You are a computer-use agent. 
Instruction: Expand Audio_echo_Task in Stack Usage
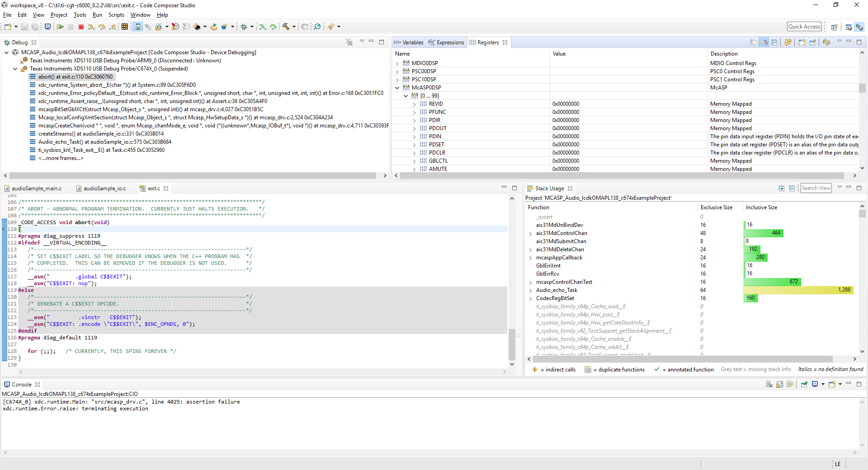coord(530,290)
